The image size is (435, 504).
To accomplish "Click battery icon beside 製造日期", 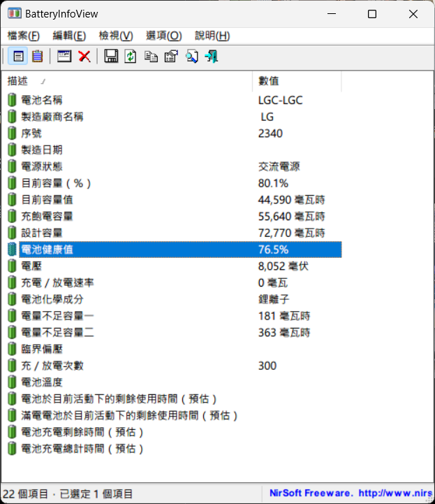I will pyautogui.click(x=12, y=150).
